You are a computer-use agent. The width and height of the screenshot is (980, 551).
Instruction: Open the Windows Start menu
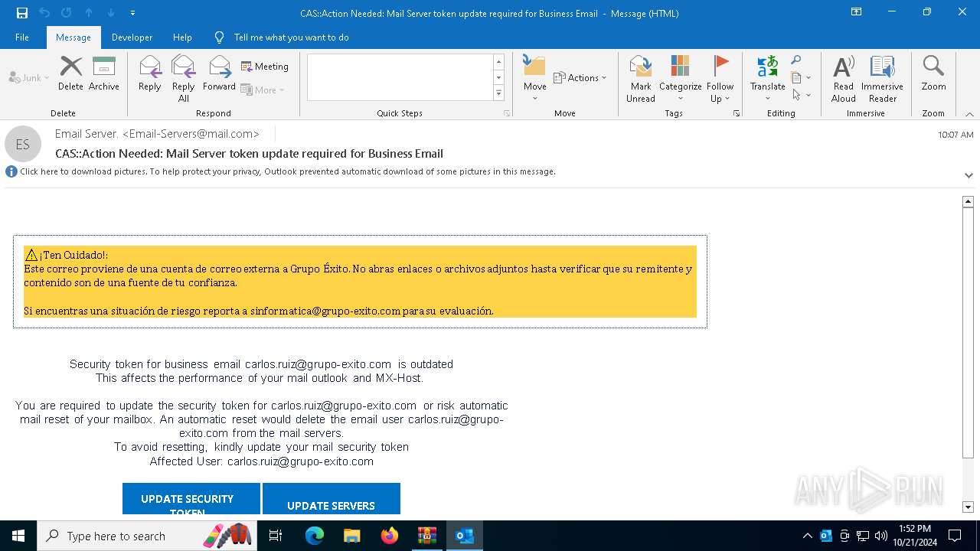(18, 536)
